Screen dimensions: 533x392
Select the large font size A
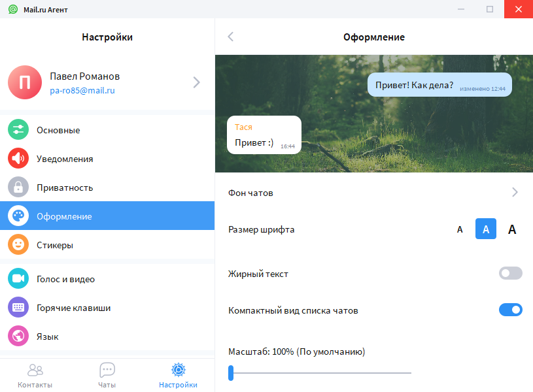point(512,229)
